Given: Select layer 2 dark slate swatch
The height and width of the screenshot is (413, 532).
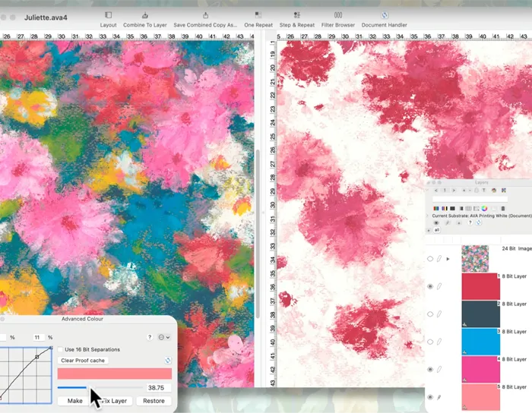Looking at the screenshot, I should [x=481, y=314].
